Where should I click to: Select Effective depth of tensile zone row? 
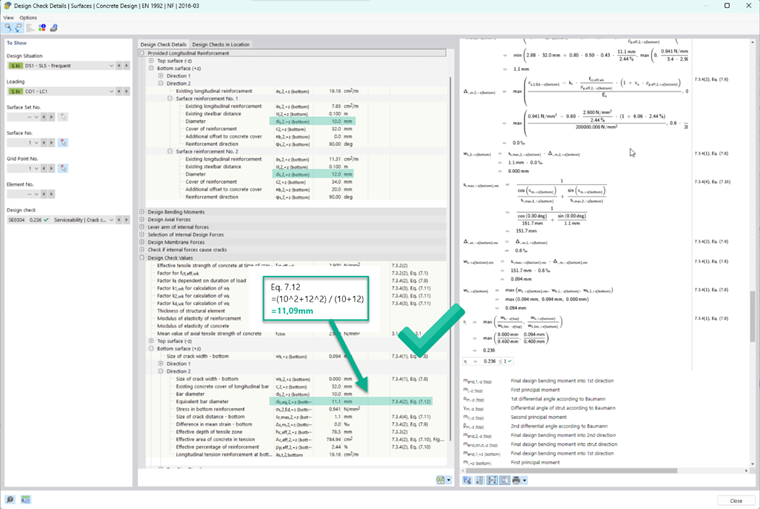click(296, 431)
